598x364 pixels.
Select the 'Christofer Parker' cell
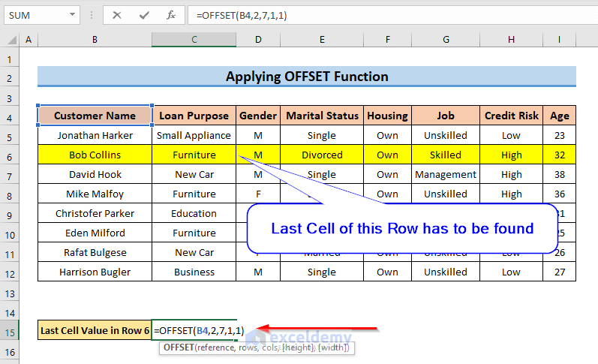(x=95, y=213)
